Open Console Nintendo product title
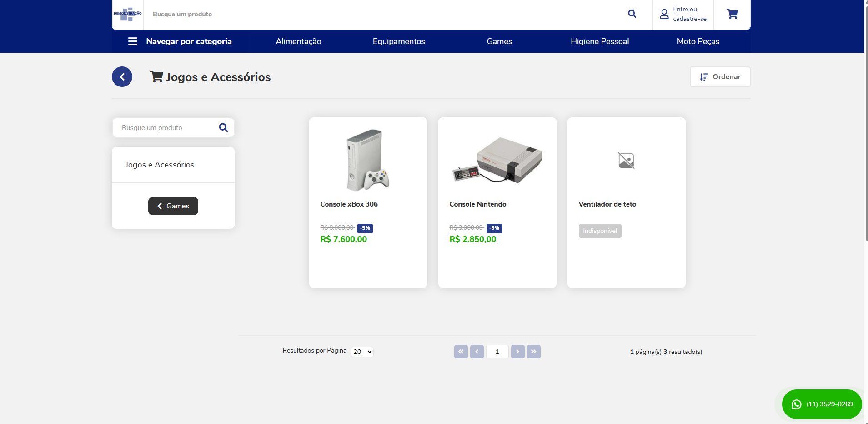This screenshot has width=868, height=424. (x=478, y=204)
